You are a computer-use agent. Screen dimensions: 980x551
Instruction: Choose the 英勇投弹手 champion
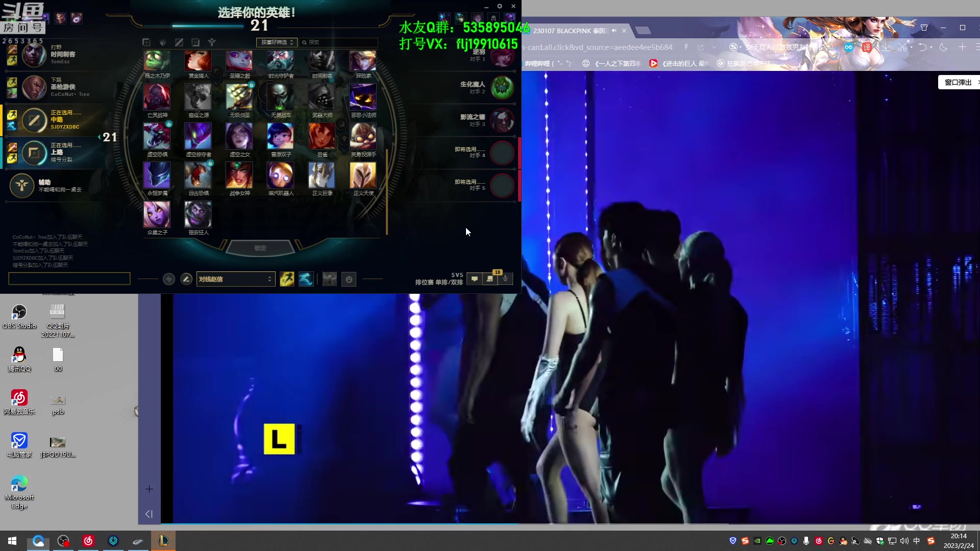point(363,136)
